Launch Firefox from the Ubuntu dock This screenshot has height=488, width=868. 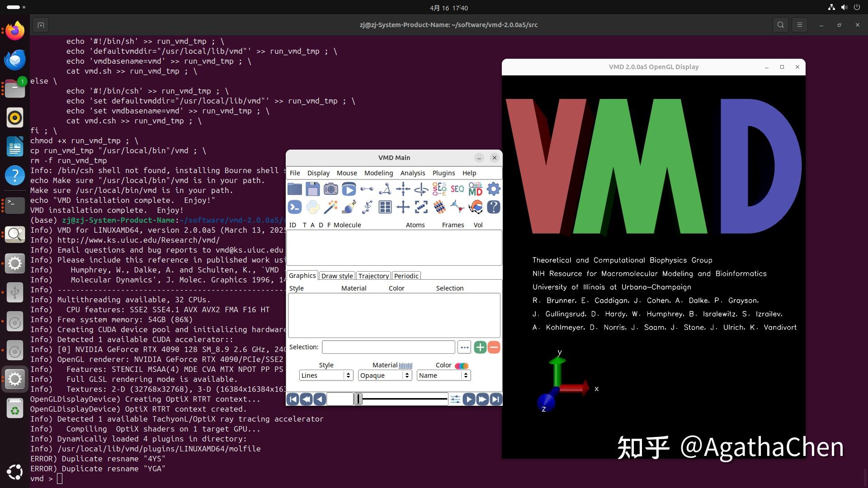point(14,30)
